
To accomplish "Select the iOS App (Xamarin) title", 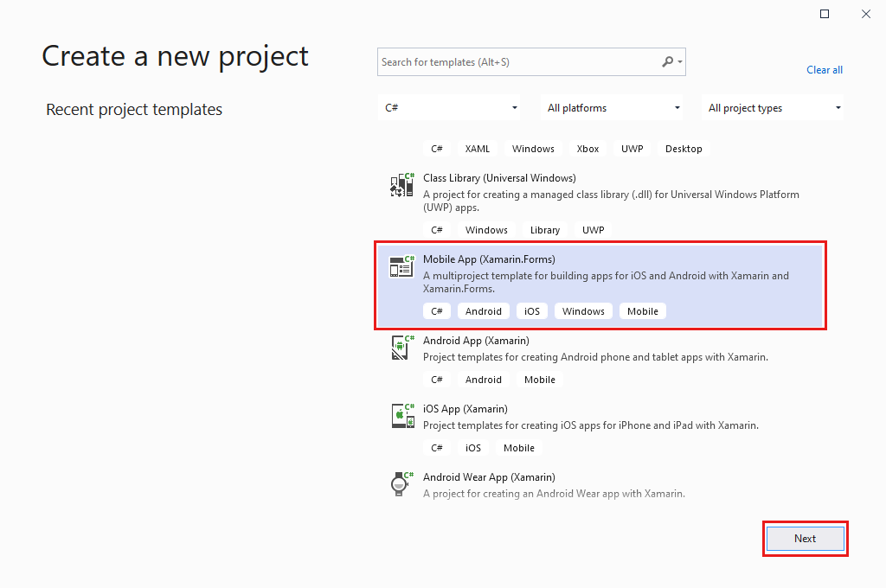I will tap(465, 409).
